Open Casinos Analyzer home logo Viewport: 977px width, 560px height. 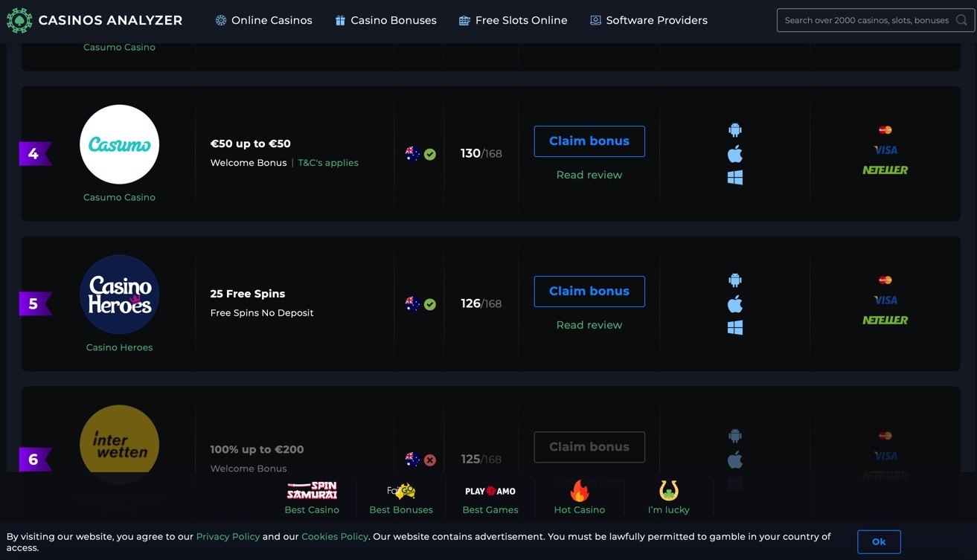95,20
